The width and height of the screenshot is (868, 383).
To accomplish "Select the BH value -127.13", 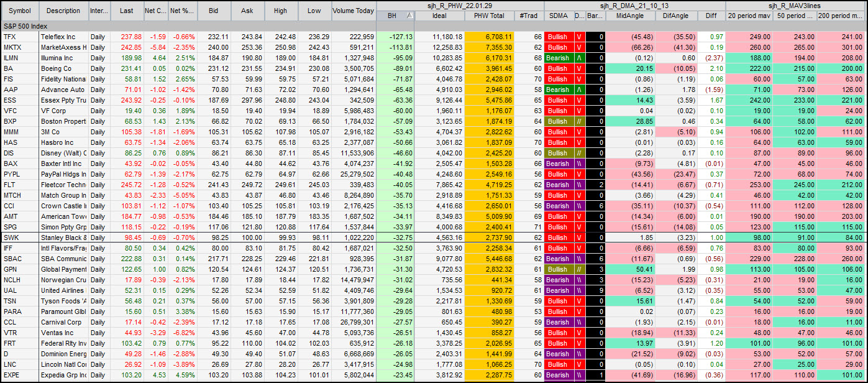I will [x=396, y=37].
